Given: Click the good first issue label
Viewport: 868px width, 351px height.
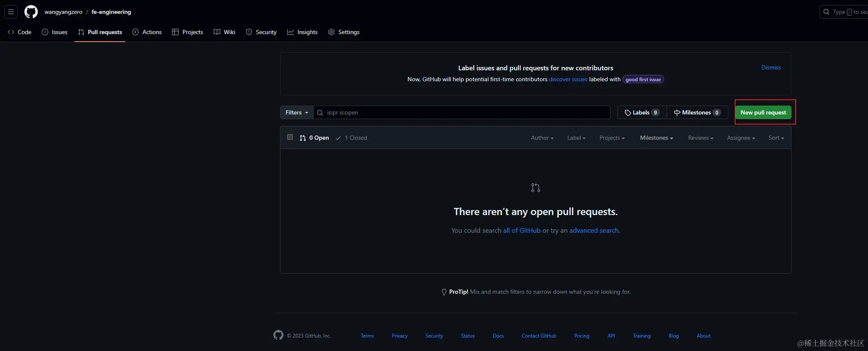Looking at the screenshot, I should coord(643,80).
